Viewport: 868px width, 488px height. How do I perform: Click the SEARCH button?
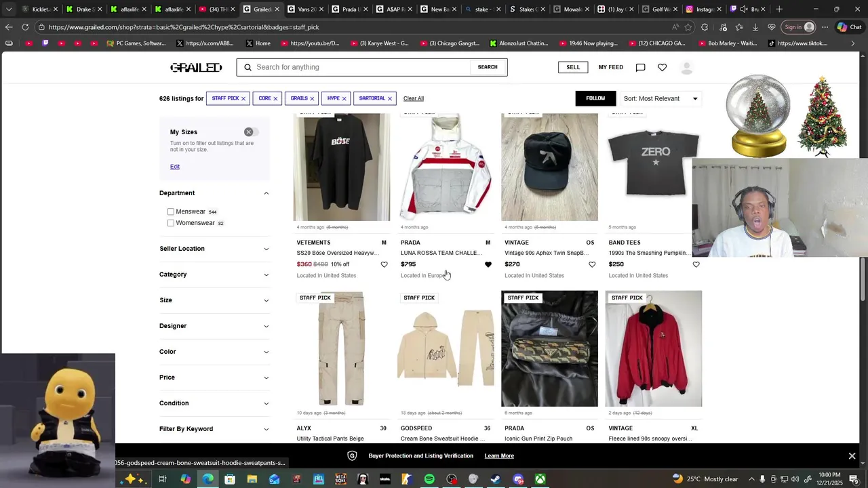point(488,67)
